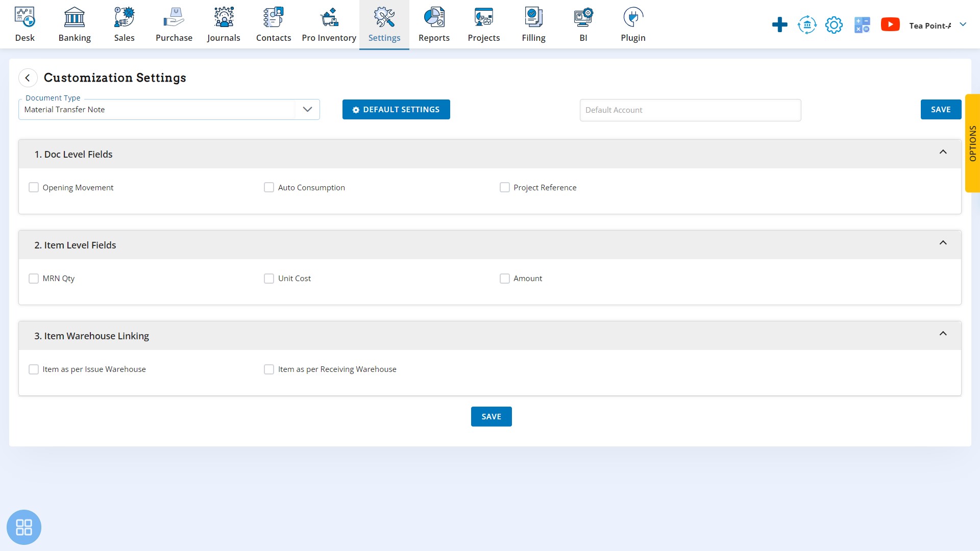Navigate to Pro Inventory module
This screenshot has width=980, height=551.
pos(329,24)
